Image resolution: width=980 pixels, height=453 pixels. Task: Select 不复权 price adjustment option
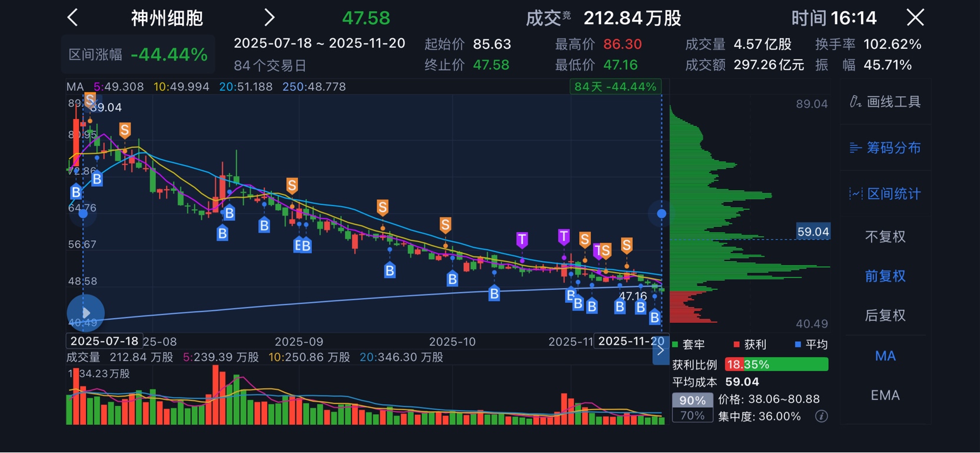[x=885, y=237]
